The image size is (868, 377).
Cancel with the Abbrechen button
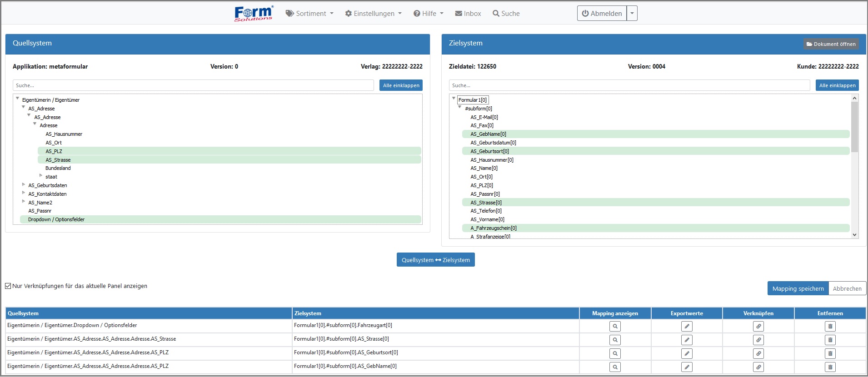point(847,288)
